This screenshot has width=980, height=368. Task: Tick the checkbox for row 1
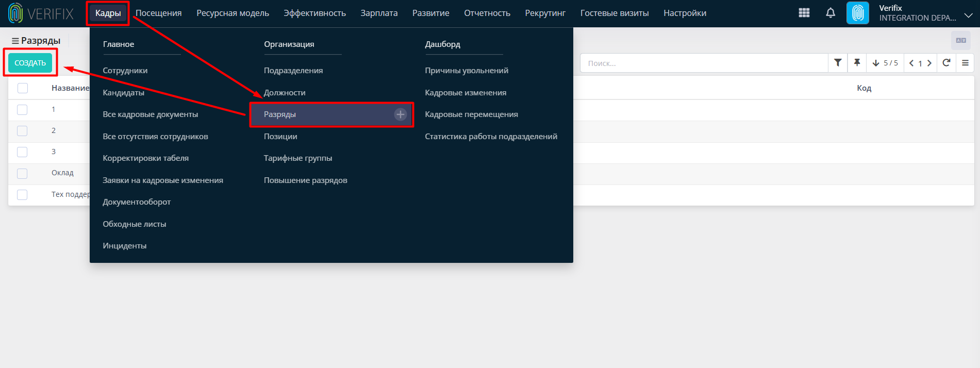click(x=22, y=110)
